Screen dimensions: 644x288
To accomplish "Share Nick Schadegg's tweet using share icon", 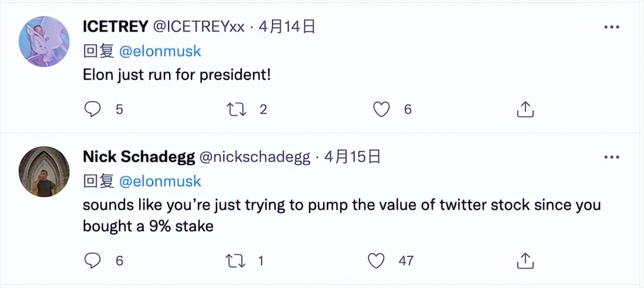I will (525, 260).
